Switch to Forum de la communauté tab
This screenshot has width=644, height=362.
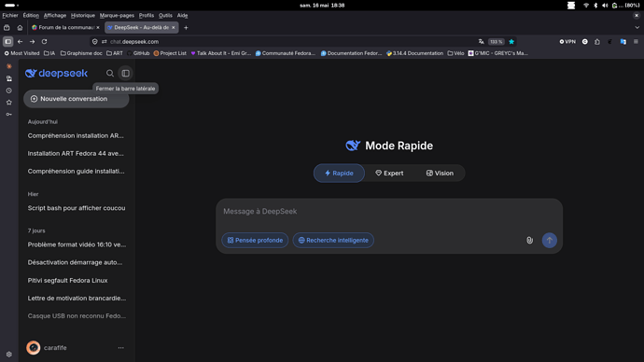(x=65, y=27)
